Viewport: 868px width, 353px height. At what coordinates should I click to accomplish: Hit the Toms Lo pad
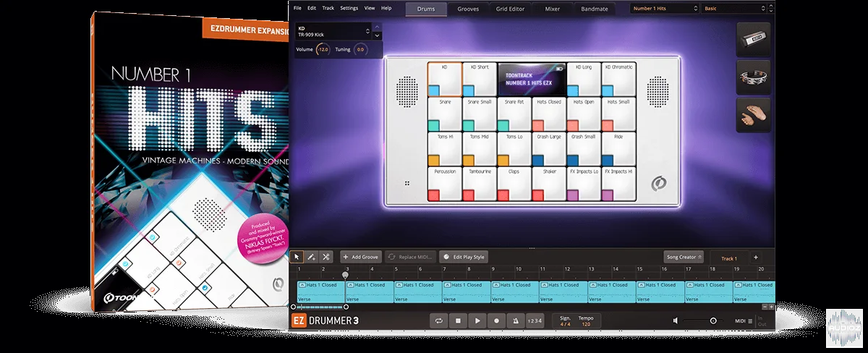pyautogui.click(x=514, y=148)
